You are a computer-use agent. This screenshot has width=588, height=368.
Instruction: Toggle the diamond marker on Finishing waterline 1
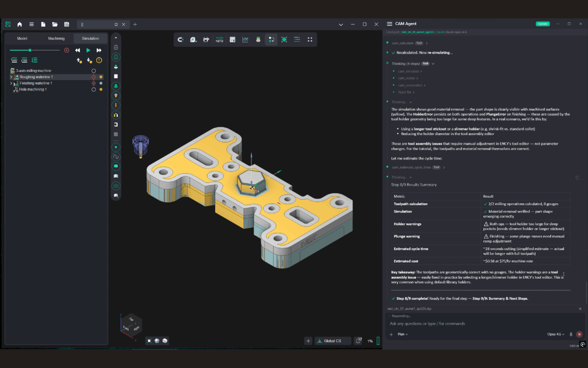click(x=94, y=83)
